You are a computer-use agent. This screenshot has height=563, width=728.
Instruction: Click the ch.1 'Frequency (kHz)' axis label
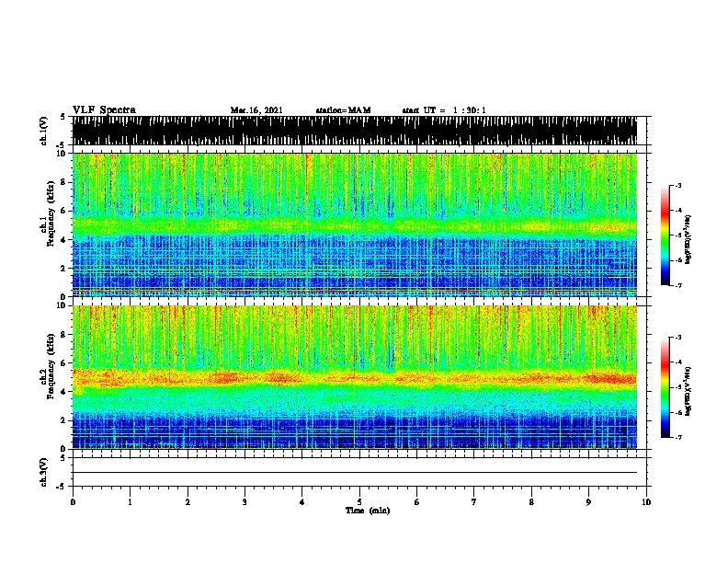pos(51,213)
